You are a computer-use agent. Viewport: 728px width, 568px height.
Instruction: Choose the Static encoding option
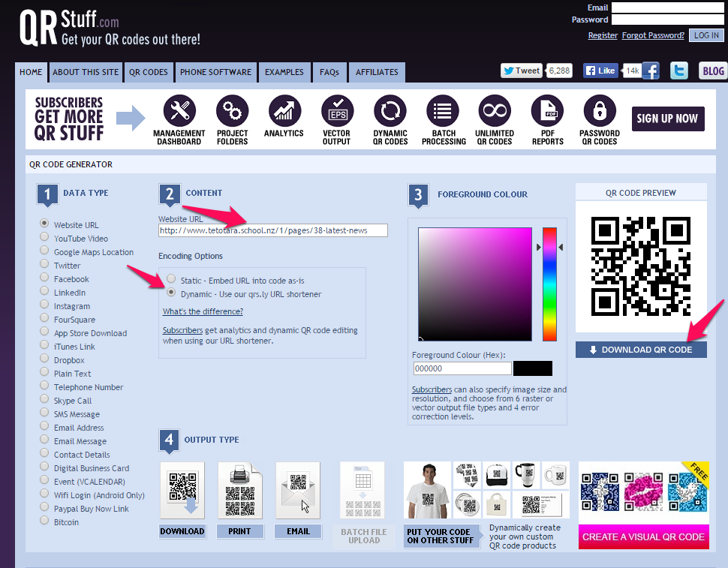click(171, 278)
